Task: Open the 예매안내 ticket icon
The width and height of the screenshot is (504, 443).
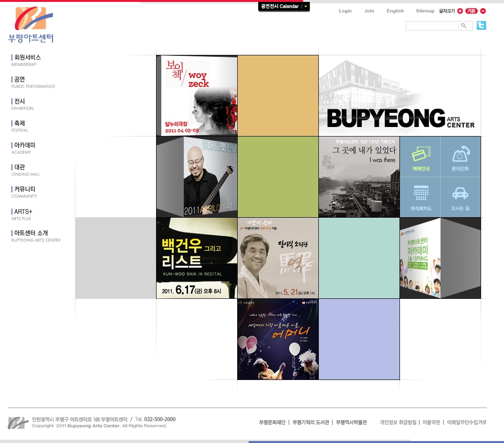Action: pyautogui.click(x=420, y=158)
